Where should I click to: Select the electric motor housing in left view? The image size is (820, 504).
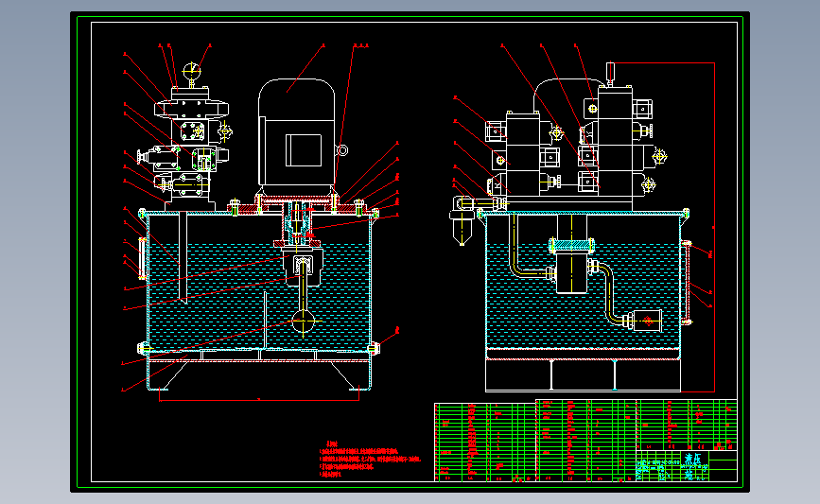[297, 132]
